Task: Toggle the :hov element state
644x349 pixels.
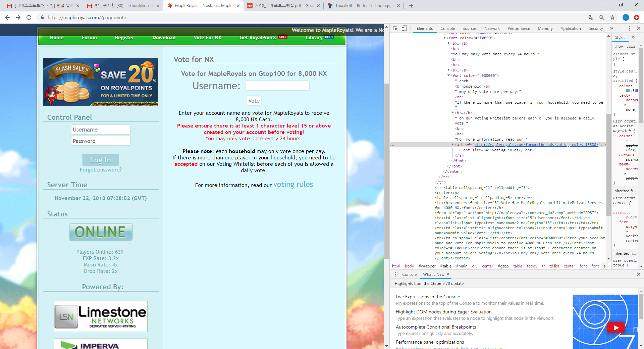Action: (x=619, y=46)
